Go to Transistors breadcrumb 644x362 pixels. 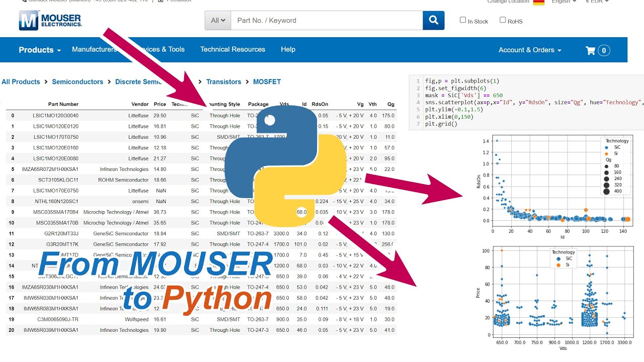coord(224,81)
